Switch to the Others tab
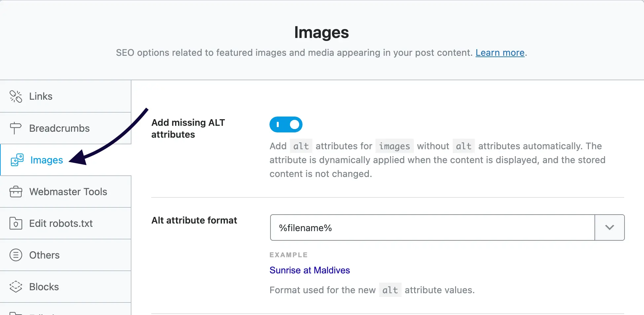Screen dimensions: 644x315 click(44, 255)
